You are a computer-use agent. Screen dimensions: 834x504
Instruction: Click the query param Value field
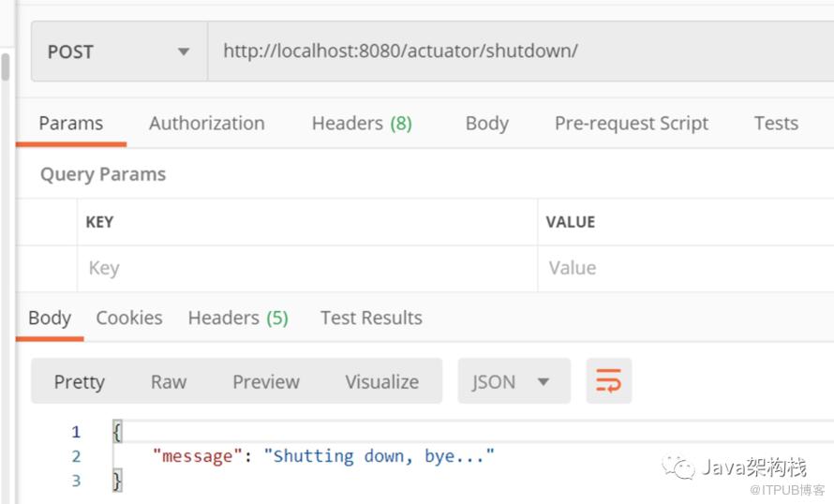[686, 269]
